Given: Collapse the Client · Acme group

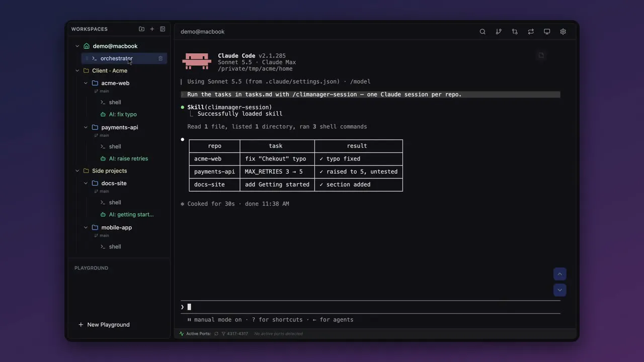Looking at the screenshot, I should tap(77, 71).
